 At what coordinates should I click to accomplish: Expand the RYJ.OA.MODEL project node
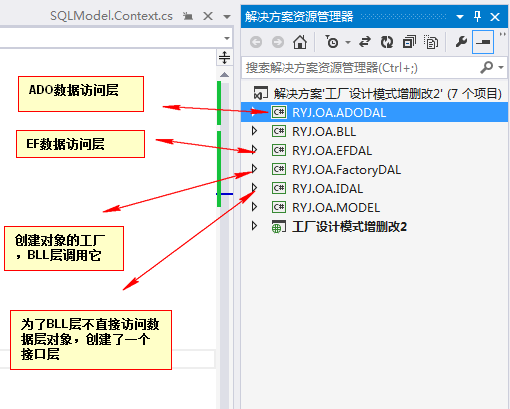click(x=254, y=207)
